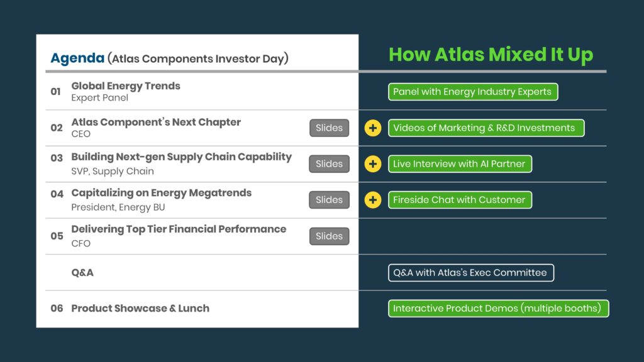
Task: Select the Fireside Chat with Customer tag
Action: [460, 200]
